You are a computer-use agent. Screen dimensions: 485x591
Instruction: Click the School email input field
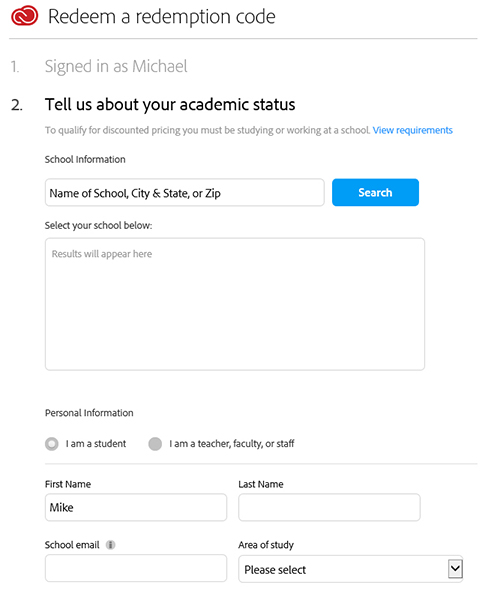[x=136, y=568]
